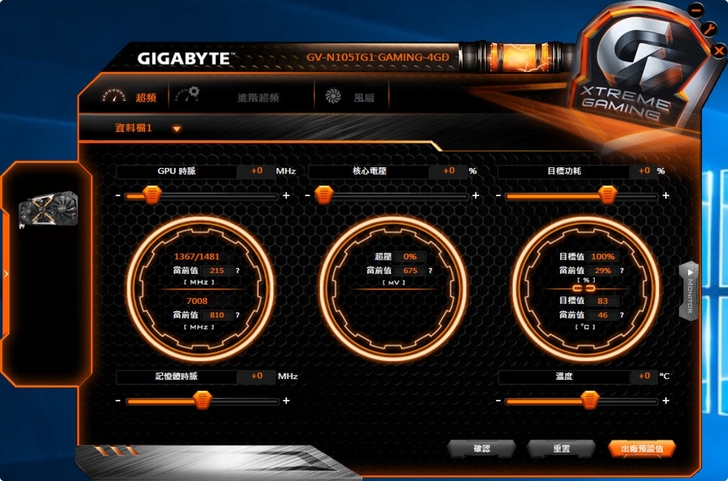
Task: Increase GPU 時脈 with plus button
Action: click(286, 196)
